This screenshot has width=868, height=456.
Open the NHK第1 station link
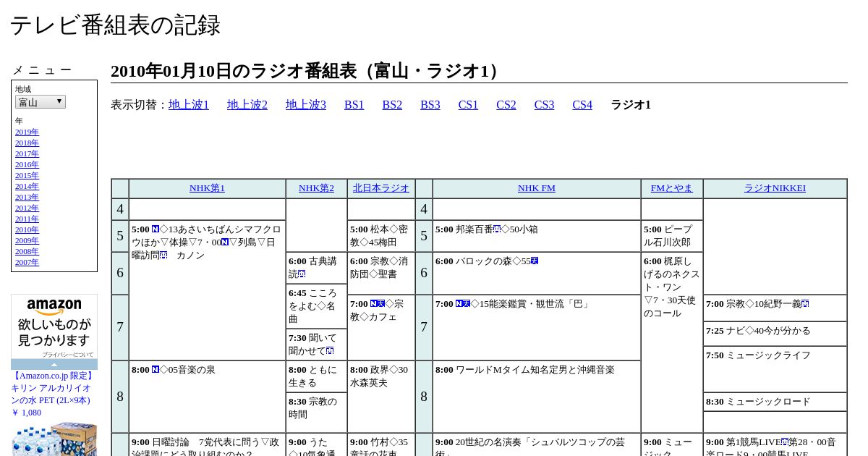[207, 188]
